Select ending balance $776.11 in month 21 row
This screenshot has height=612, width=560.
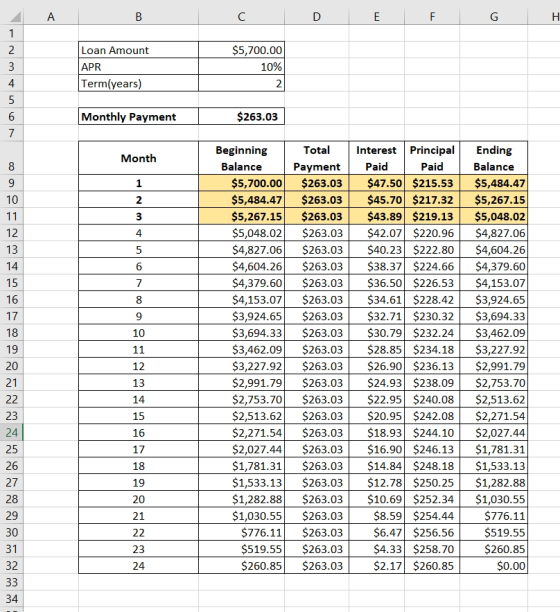point(494,516)
